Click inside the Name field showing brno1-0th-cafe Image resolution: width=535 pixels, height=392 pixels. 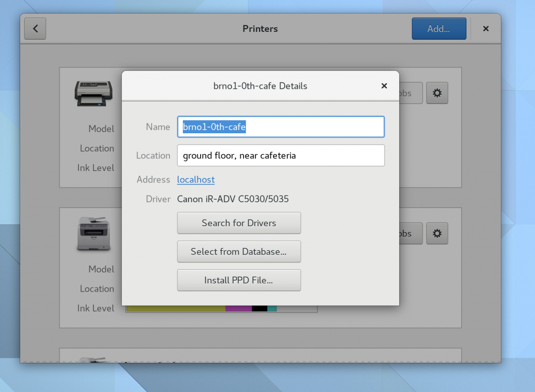(281, 126)
